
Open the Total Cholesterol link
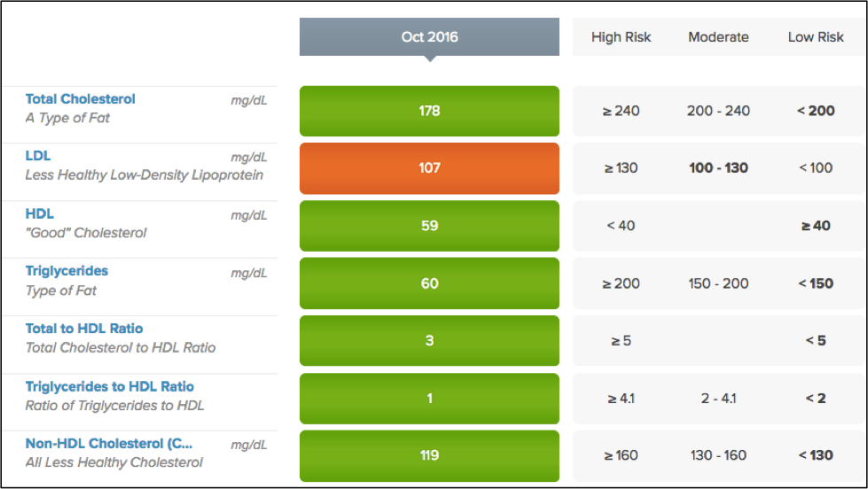(81, 99)
